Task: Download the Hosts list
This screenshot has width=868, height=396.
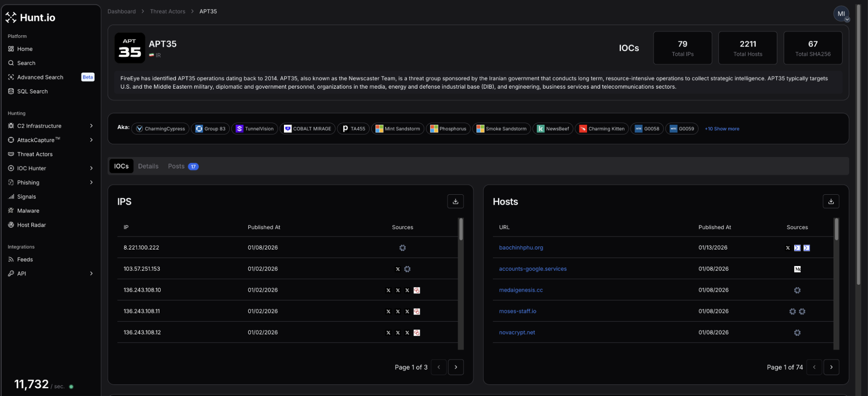Action: point(831,201)
